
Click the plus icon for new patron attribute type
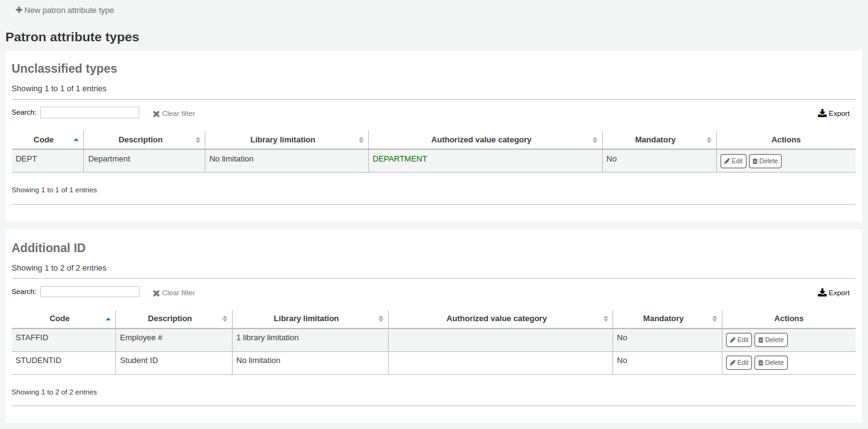click(x=19, y=10)
